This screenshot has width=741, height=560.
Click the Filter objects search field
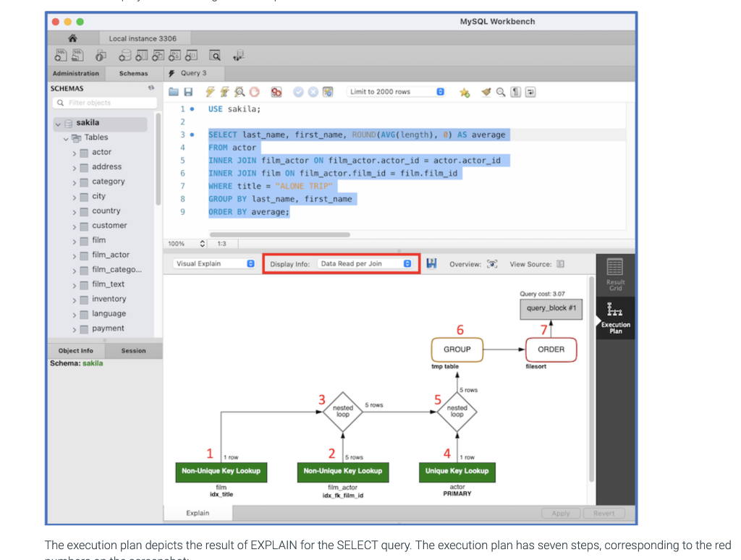click(105, 103)
